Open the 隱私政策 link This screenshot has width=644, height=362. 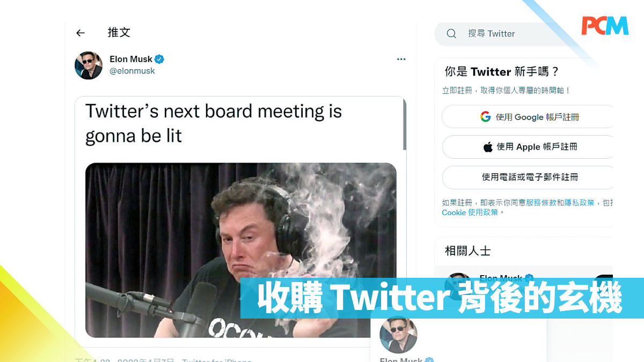pyautogui.click(x=579, y=203)
